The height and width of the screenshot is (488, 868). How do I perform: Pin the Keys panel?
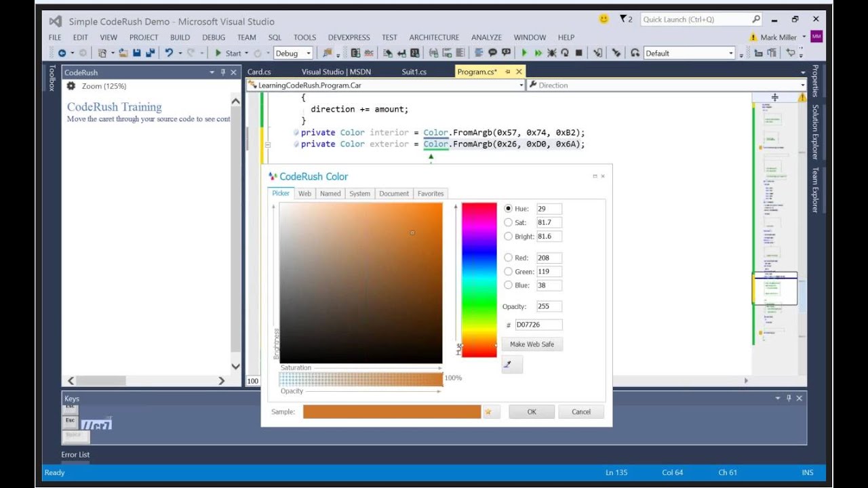(789, 398)
